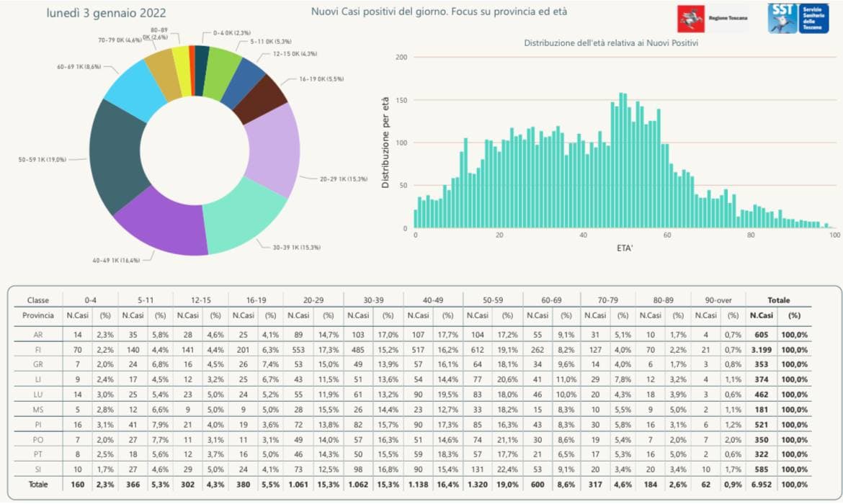Select the 20-29 age class header
This screenshot has width=843, height=504.
coord(313,300)
